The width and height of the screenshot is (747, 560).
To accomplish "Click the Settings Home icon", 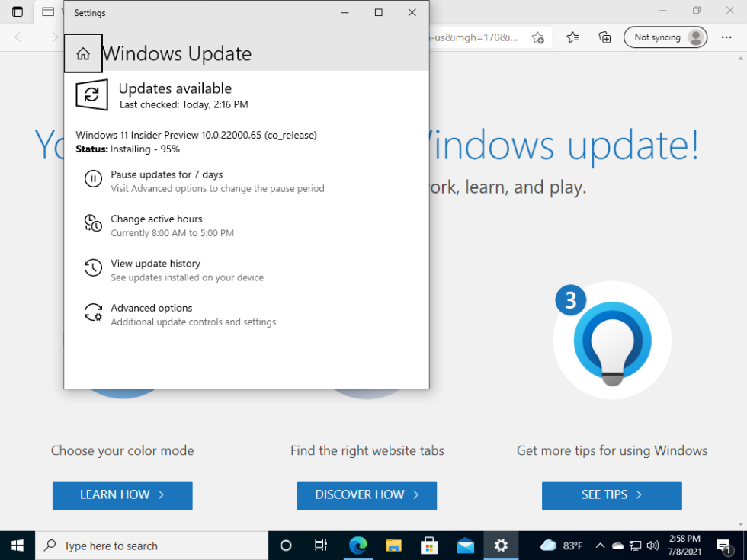I will 83,53.
